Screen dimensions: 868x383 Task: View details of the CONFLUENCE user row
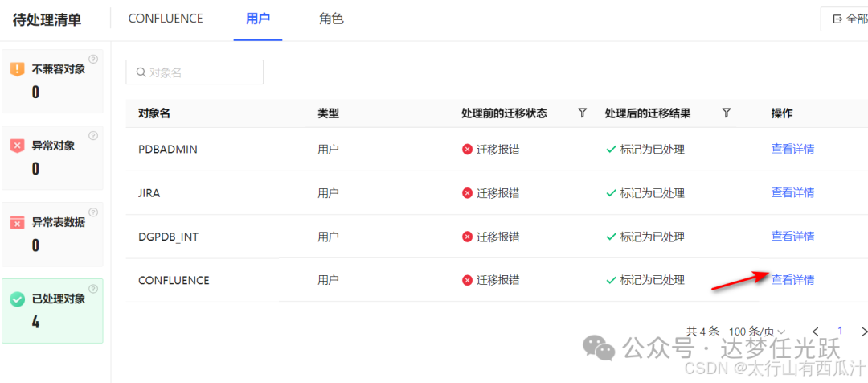[792, 280]
